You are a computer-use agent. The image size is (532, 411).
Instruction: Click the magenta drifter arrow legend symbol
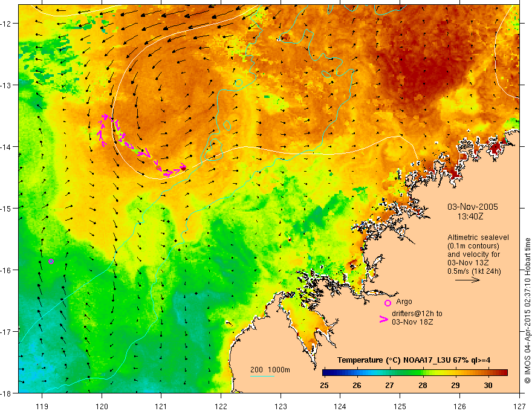pos(383,319)
